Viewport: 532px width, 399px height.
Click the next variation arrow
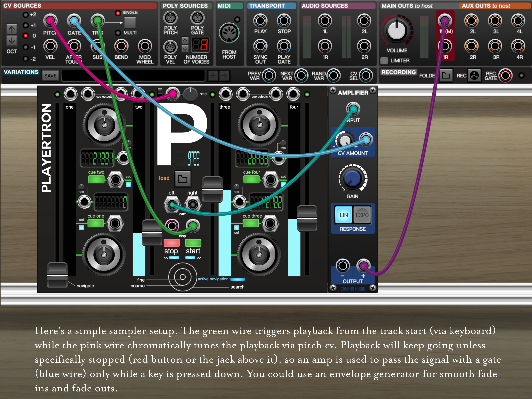224,76
